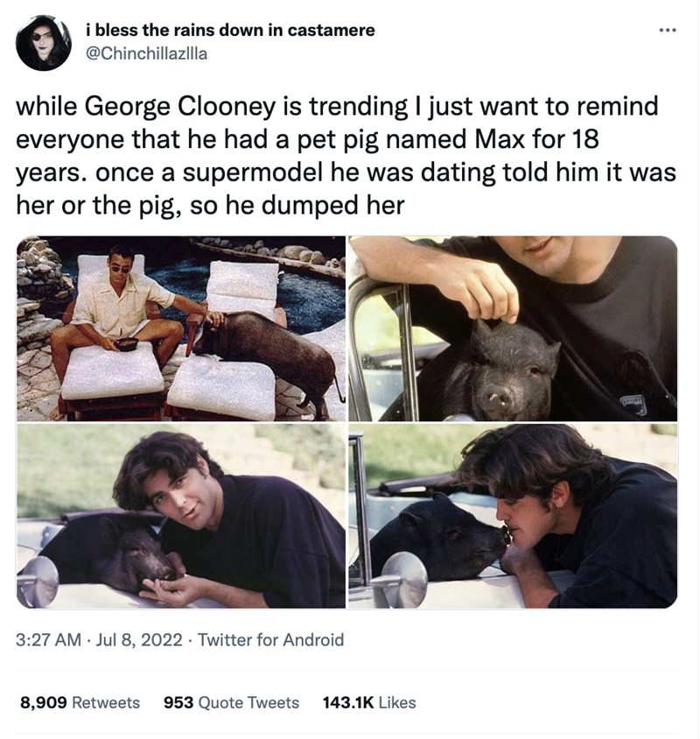Show who liked via the 'Likes' label

[x=397, y=702]
